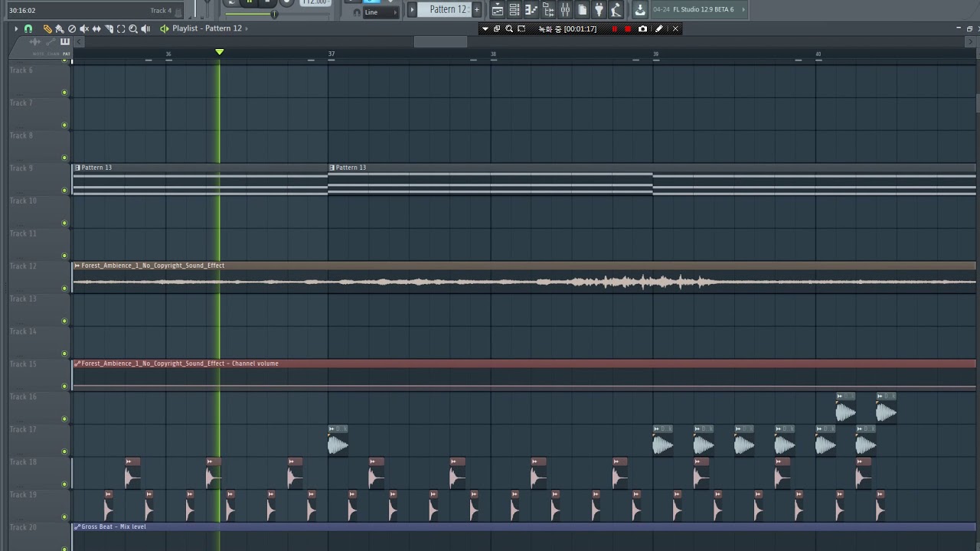Open the Playlist view button
980x551 pixels.
pyautogui.click(x=498, y=9)
